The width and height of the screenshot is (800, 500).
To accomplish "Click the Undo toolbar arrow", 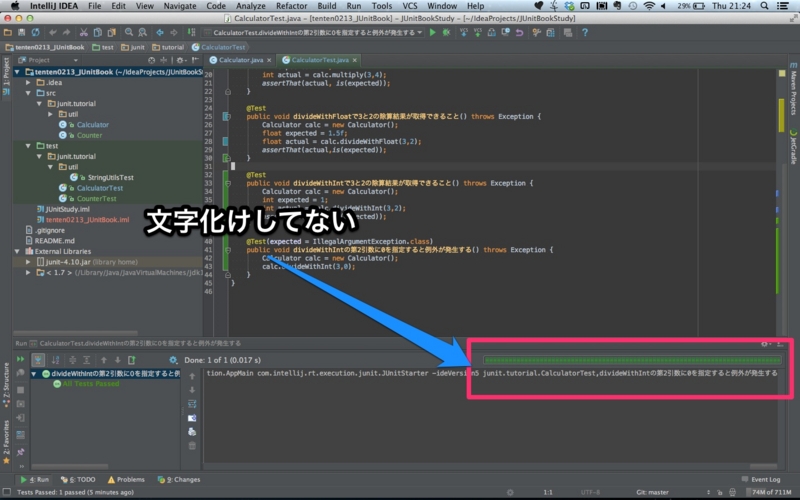I will 53,33.
